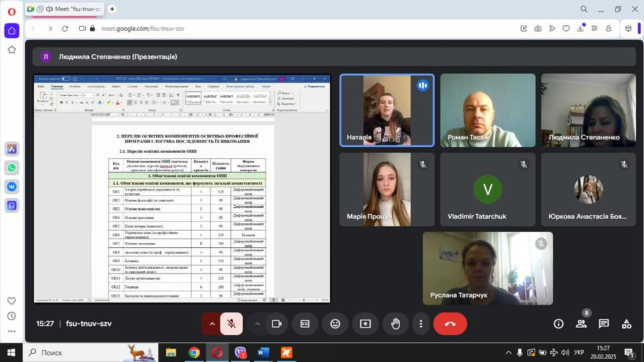Select the Meet browser tab
Viewport: 644px width, 362px height.
[64, 9]
